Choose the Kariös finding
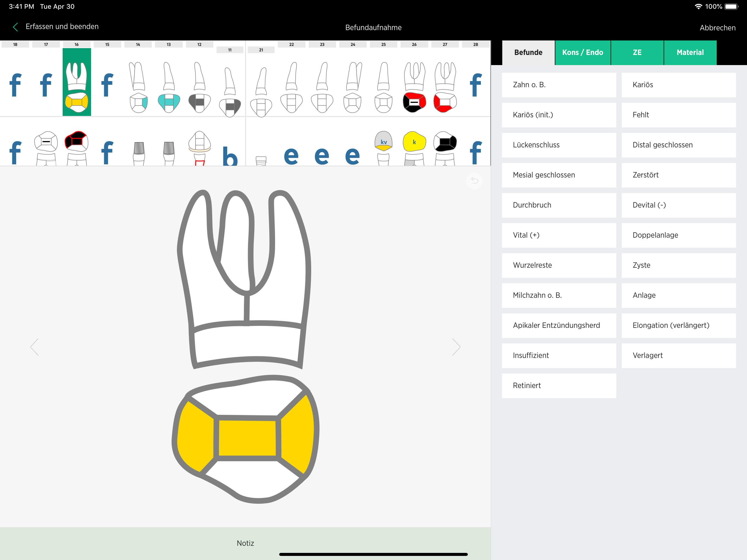747x560 pixels. click(x=679, y=85)
